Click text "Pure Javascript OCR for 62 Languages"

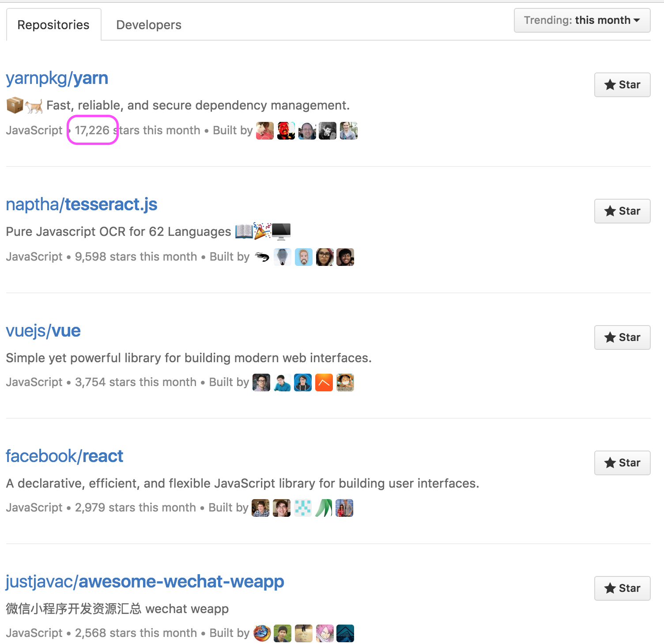(118, 232)
